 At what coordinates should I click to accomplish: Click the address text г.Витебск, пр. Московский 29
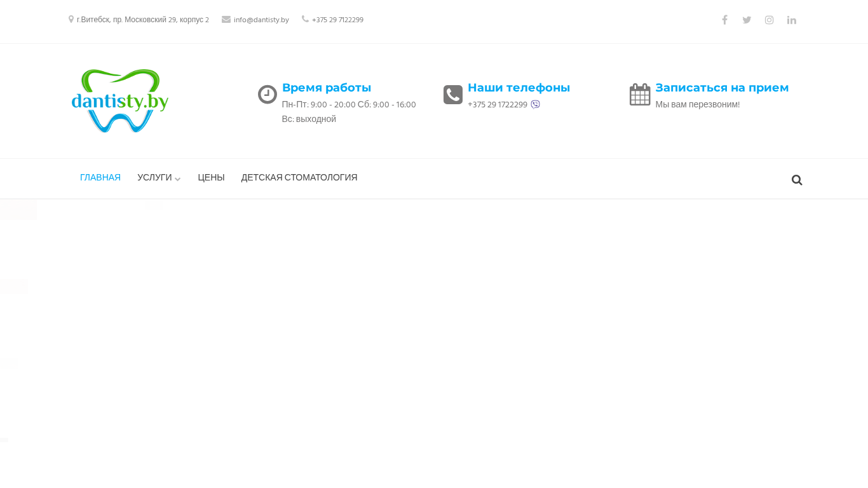tap(143, 20)
